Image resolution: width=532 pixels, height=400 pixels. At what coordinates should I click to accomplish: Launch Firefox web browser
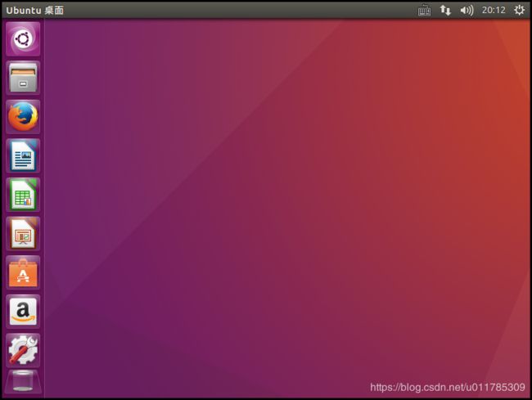pos(23,117)
